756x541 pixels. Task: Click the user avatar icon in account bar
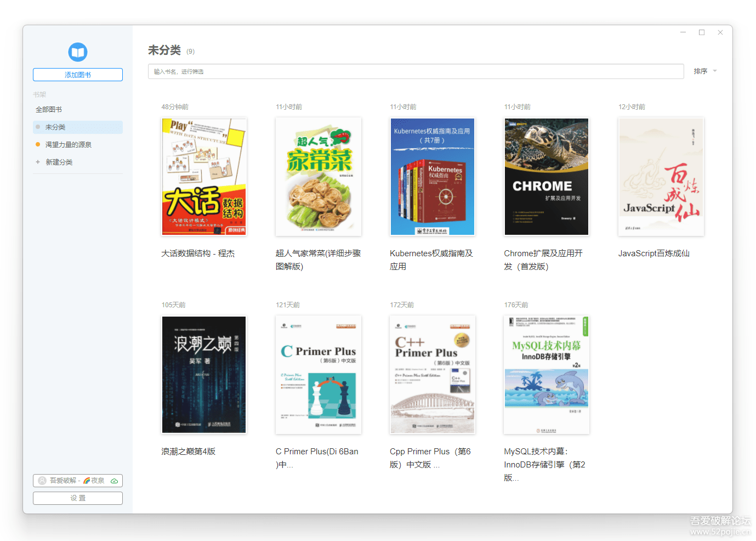tap(42, 480)
